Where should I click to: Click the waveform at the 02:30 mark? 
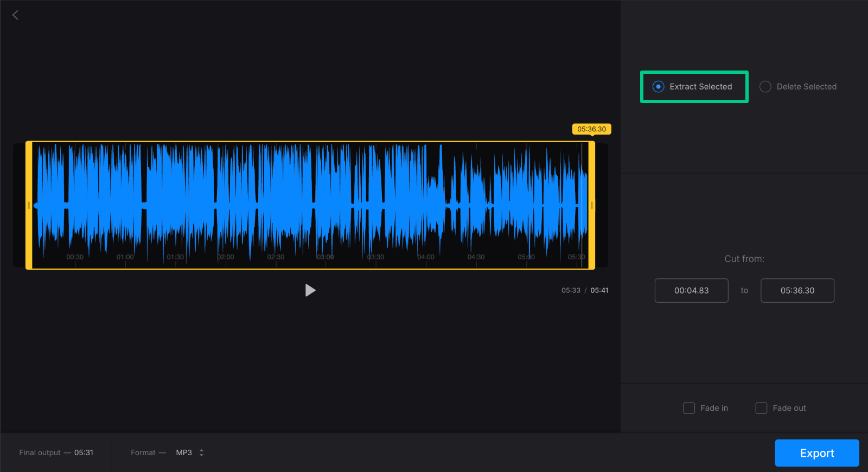click(x=276, y=257)
